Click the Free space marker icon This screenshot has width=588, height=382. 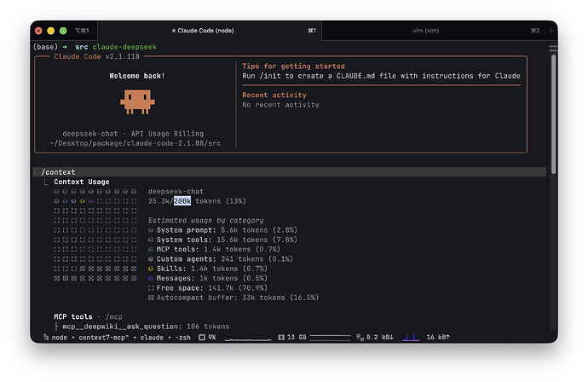pos(151,288)
